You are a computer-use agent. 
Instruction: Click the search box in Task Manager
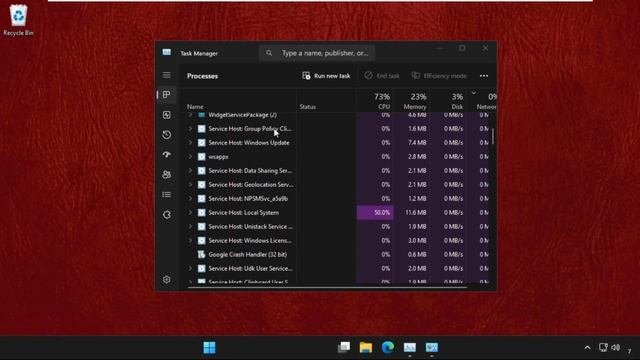tap(317, 53)
